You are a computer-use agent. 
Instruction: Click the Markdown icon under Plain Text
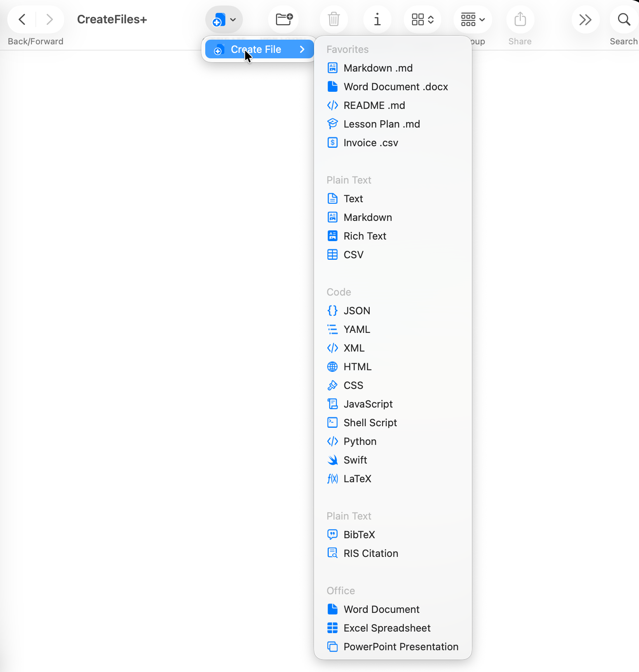pos(332,217)
